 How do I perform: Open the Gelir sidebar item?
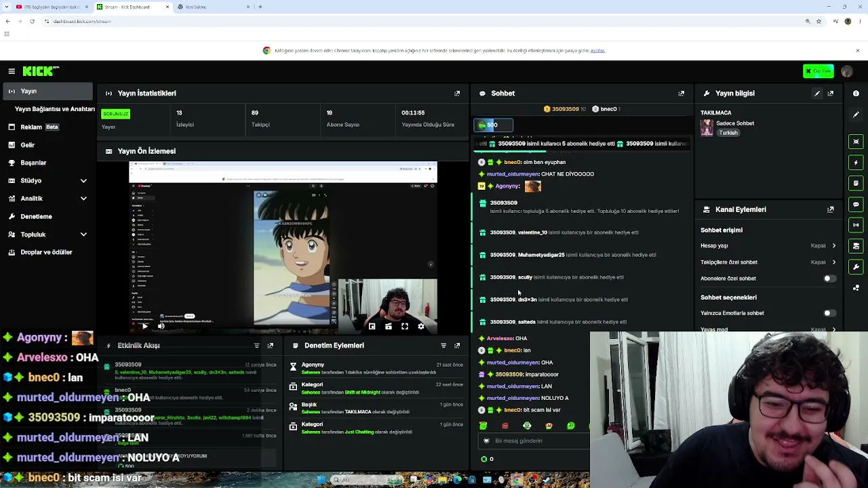47,145
